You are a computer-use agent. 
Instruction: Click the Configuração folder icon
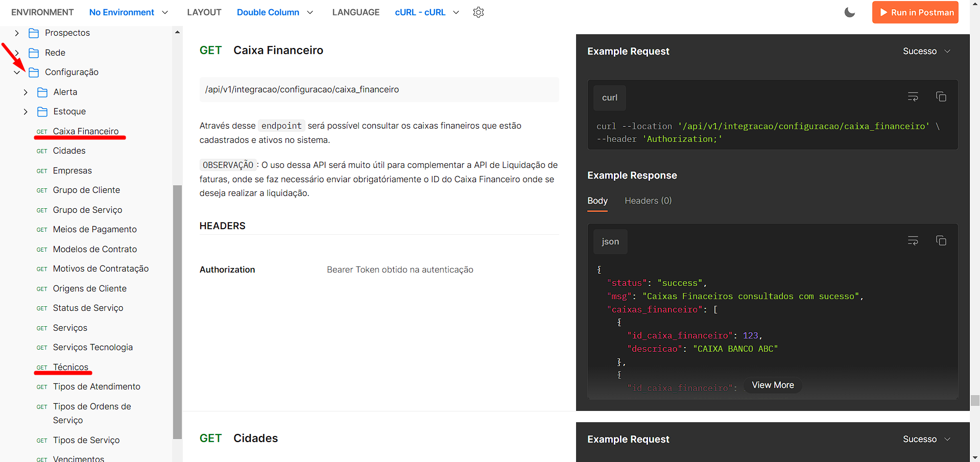34,72
